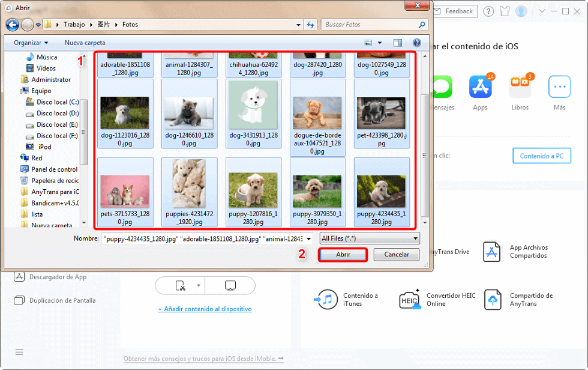Click the Nombre filename input field
This screenshot has width=588, height=370.
pos(203,238)
